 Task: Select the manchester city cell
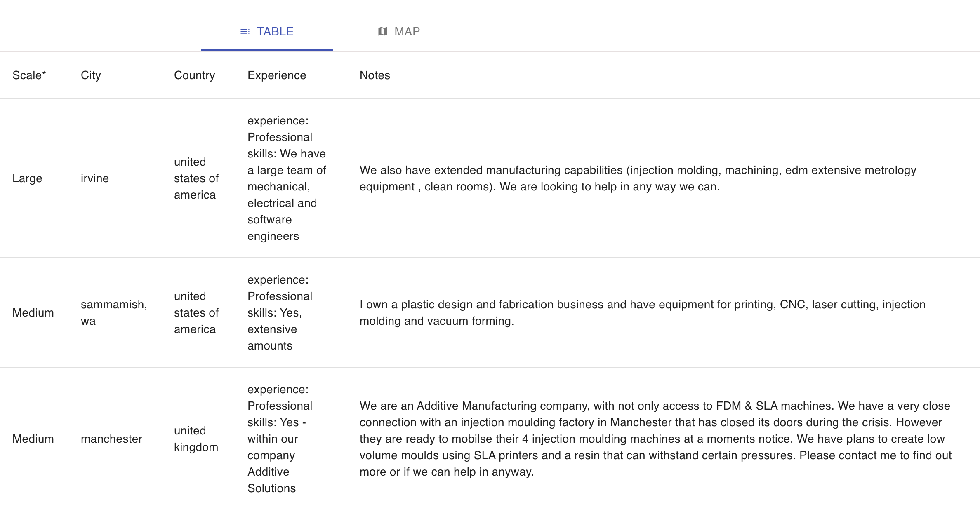coord(111,439)
